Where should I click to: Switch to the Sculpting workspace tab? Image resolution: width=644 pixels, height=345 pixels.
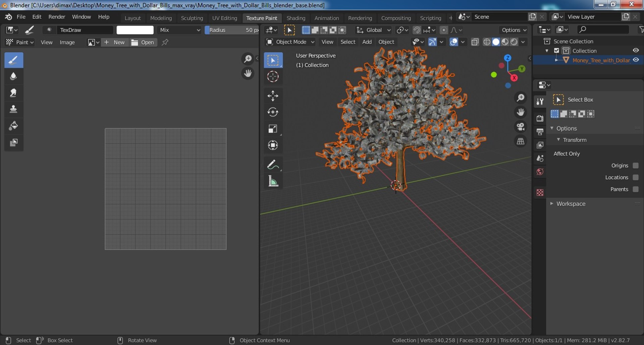(192, 18)
